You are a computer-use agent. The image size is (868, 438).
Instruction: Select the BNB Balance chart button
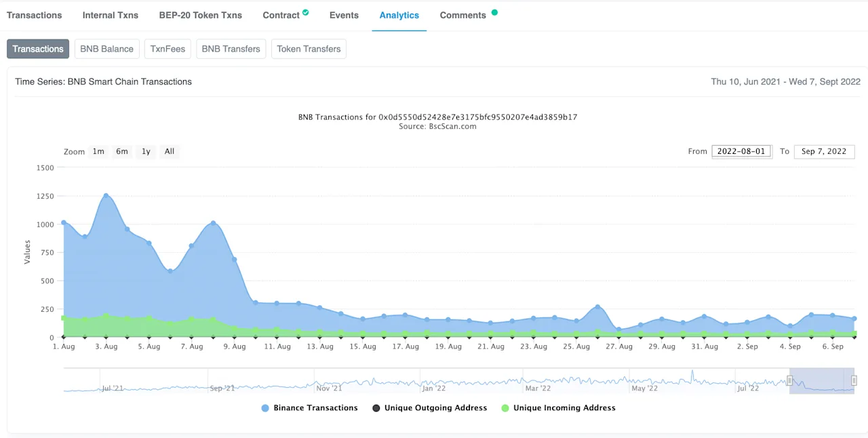tap(107, 49)
